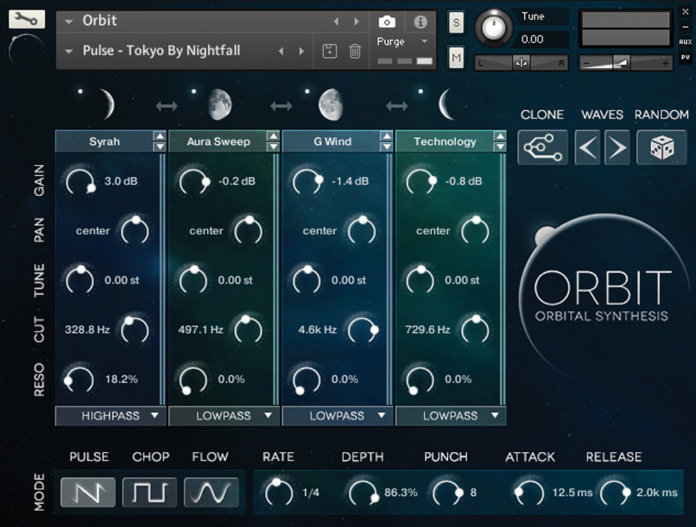Save the preset with floppy disk icon

329,51
